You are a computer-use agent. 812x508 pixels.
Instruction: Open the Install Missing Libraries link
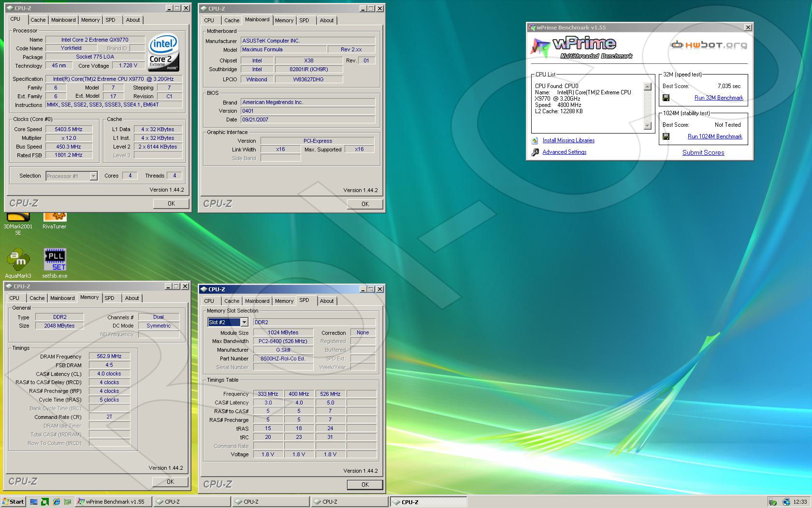(568, 140)
